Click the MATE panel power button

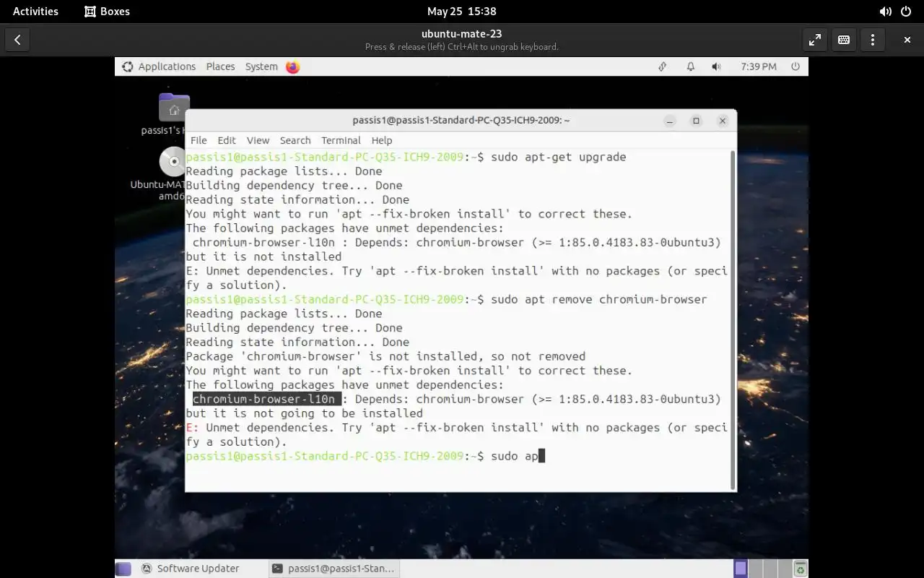click(x=796, y=66)
